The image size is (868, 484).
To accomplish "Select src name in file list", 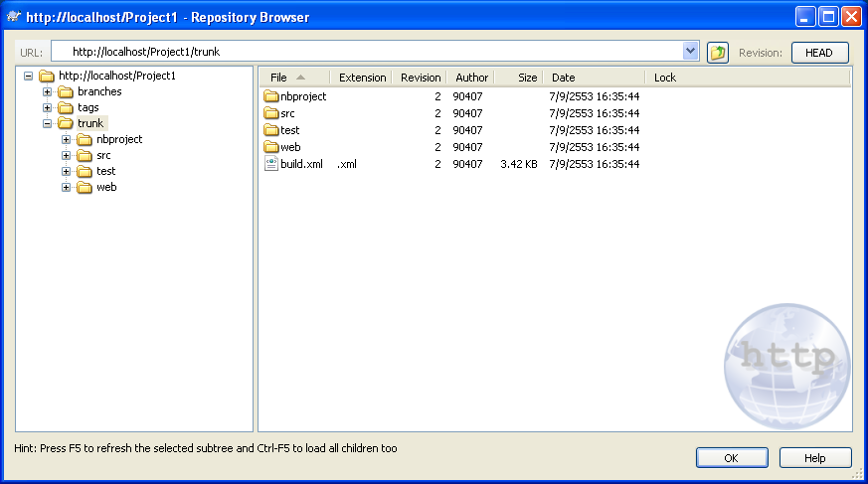I will point(288,113).
